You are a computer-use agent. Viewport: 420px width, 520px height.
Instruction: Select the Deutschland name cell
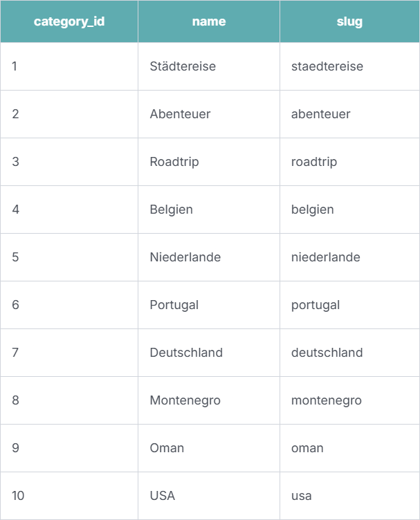pyautogui.click(x=186, y=353)
